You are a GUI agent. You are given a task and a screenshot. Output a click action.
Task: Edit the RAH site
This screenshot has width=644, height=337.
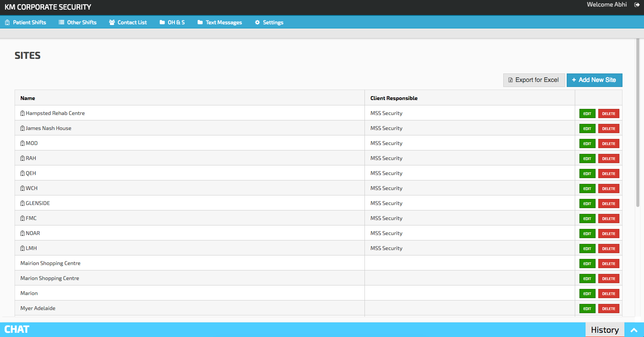(587, 158)
